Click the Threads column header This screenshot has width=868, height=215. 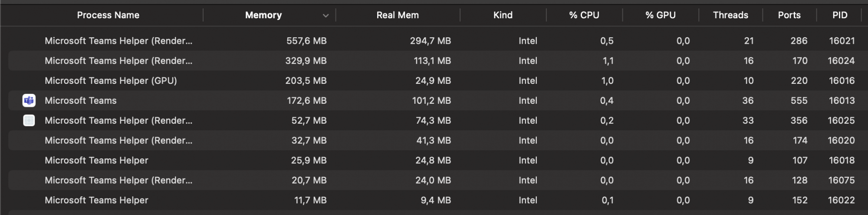[x=730, y=15]
